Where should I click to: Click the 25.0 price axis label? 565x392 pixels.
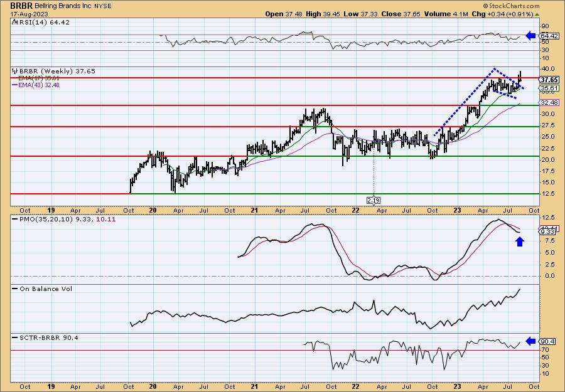(547, 137)
